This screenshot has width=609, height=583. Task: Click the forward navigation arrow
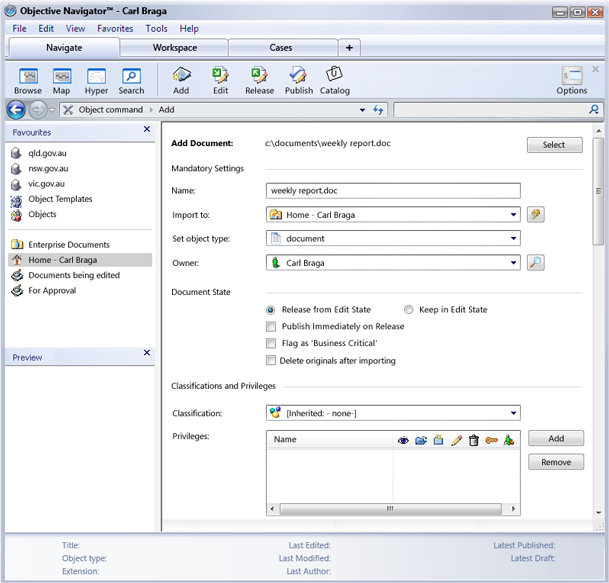pos(38,110)
